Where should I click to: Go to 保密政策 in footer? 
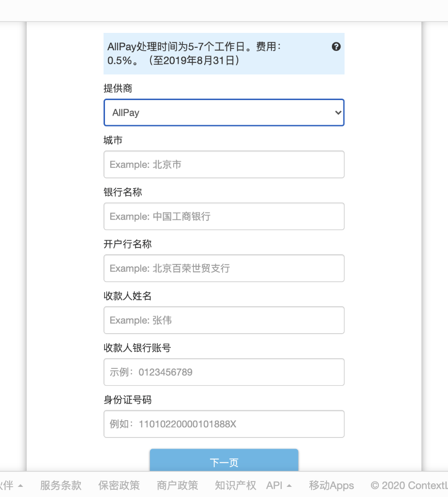coord(119,485)
